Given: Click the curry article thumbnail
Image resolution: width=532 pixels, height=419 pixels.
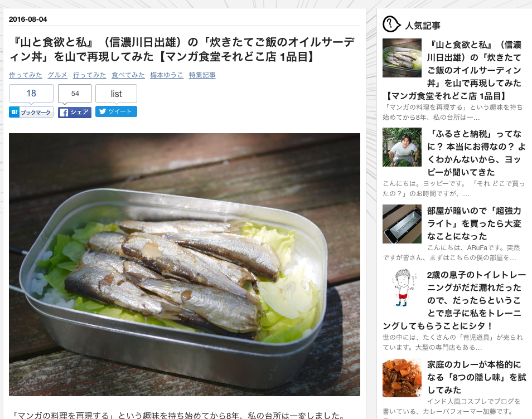Looking at the screenshot, I should pyautogui.click(x=402, y=378).
